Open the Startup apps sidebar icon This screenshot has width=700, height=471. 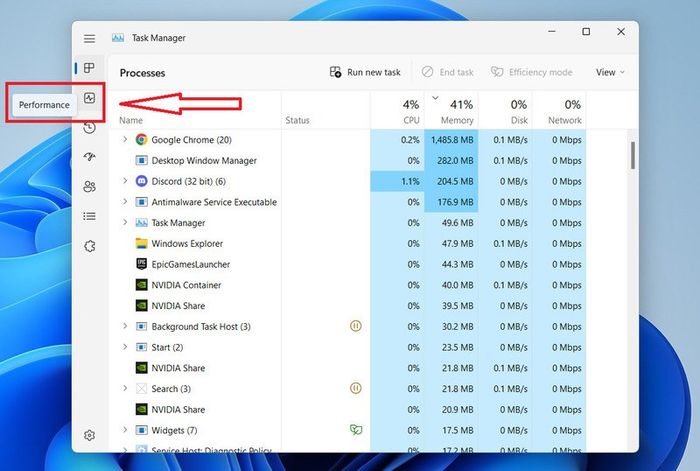(x=90, y=156)
